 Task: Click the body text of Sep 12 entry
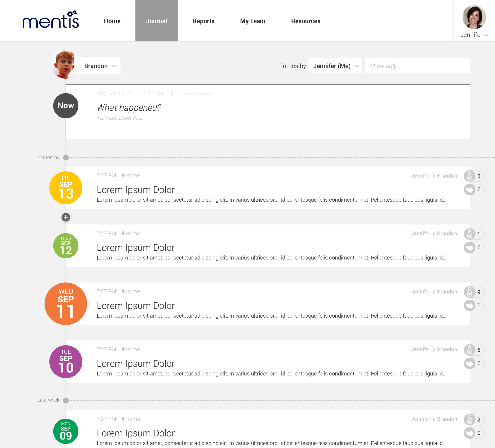272,258
